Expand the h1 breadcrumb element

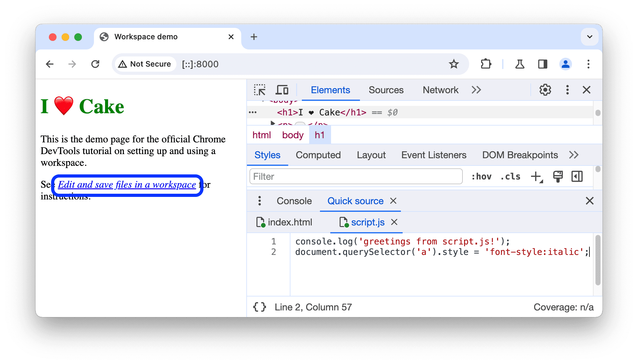coord(320,135)
